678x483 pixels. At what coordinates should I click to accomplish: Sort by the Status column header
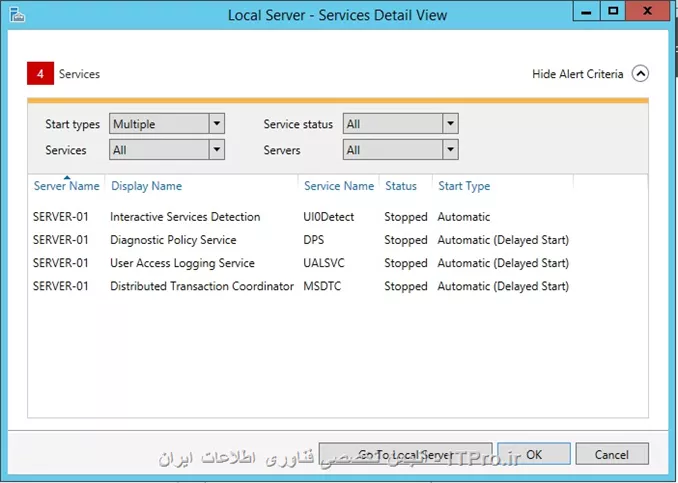pyautogui.click(x=401, y=186)
